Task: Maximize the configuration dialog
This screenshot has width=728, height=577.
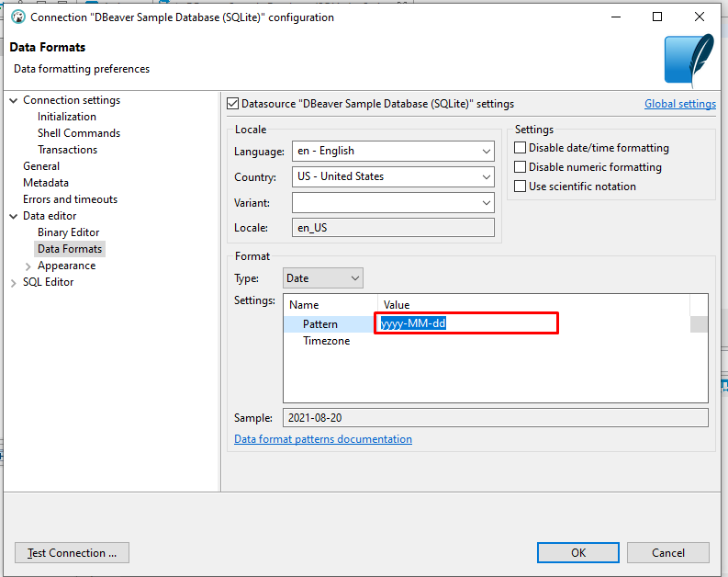Action: [x=657, y=17]
